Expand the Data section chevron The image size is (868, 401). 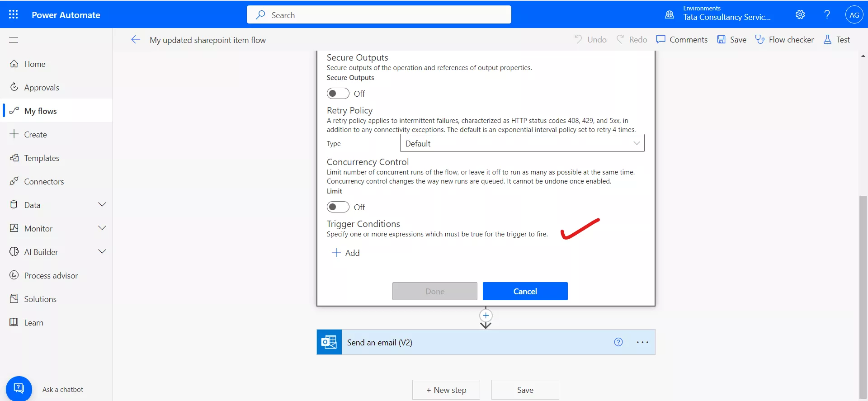(102, 205)
